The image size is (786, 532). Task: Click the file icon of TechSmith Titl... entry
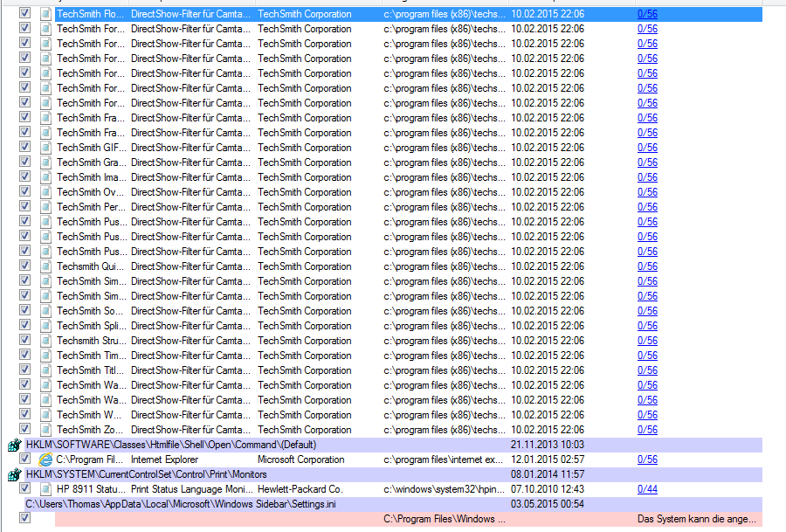point(45,370)
